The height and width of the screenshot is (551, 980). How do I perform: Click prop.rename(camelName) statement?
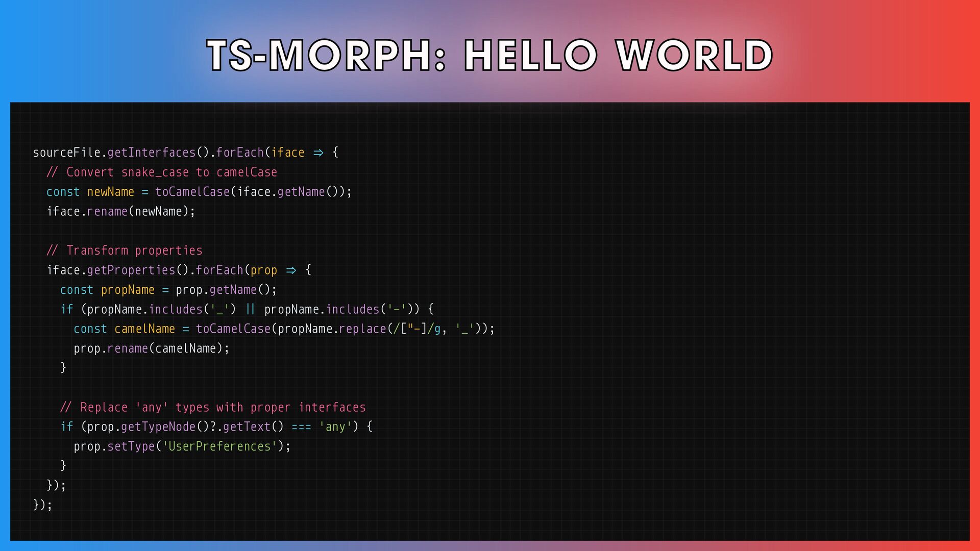point(152,348)
